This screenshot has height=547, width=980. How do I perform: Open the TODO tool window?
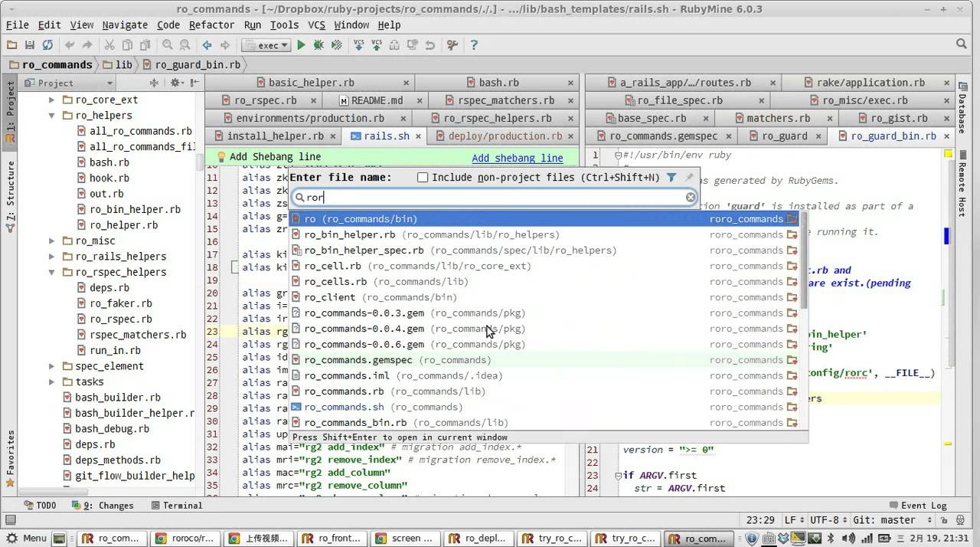click(41, 506)
